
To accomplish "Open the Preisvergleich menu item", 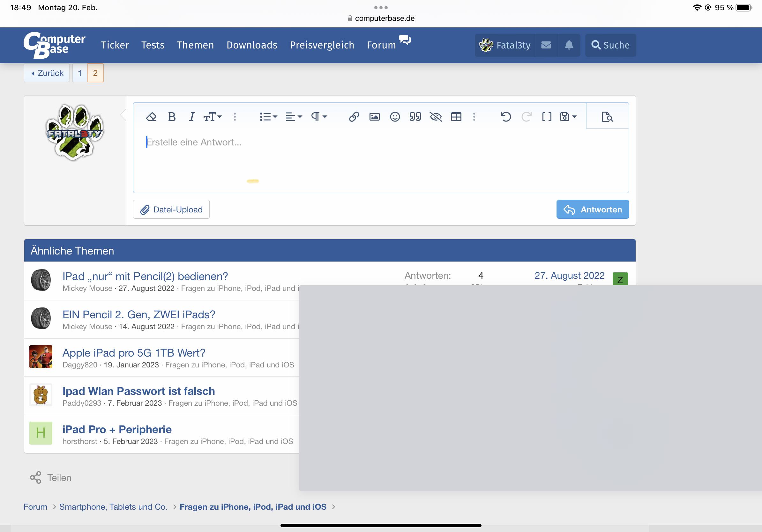I will pyautogui.click(x=322, y=45).
